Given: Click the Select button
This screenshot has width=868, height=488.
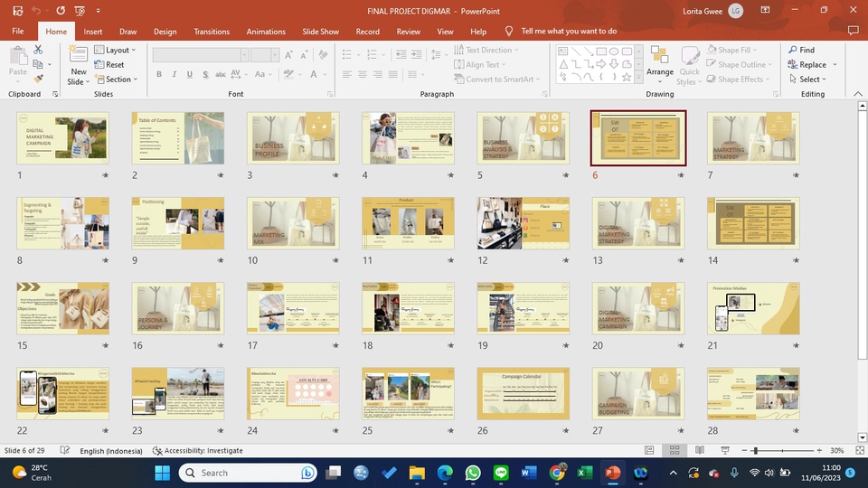Looking at the screenshot, I should click(x=807, y=80).
